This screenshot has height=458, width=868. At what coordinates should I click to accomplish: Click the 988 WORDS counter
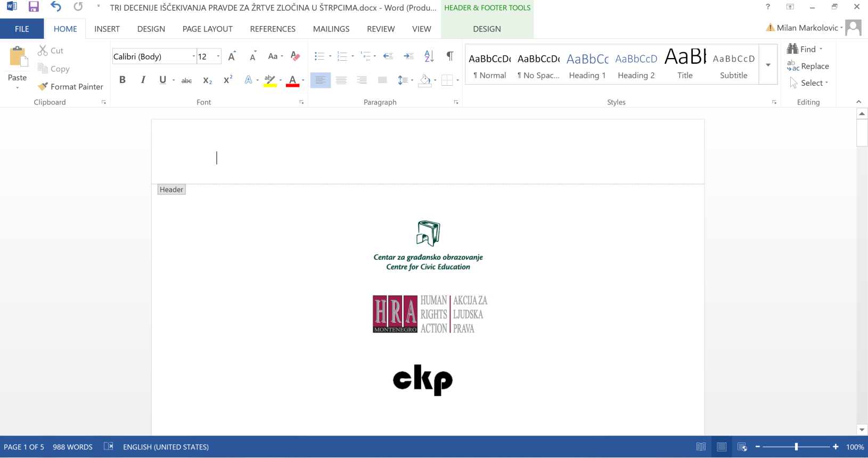click(x=72, y=447)
